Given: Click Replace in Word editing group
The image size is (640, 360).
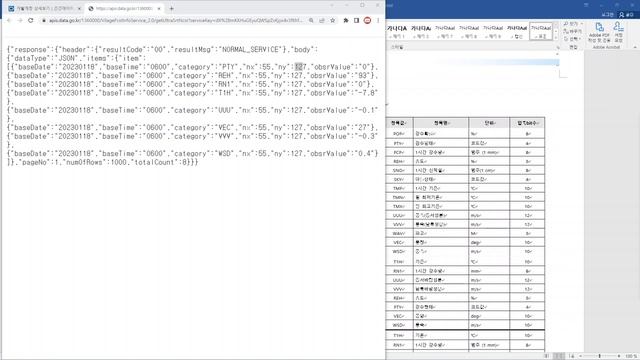Looking at the screenshot, I should (x=572, y=31).
